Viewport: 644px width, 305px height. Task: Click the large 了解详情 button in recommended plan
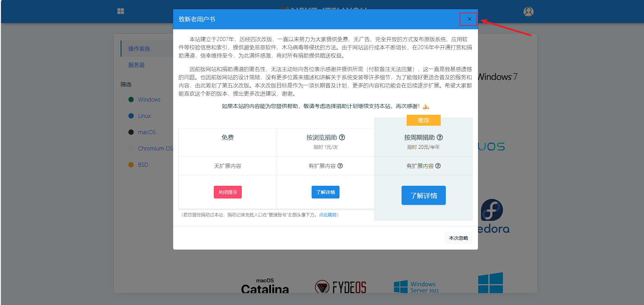423,196
